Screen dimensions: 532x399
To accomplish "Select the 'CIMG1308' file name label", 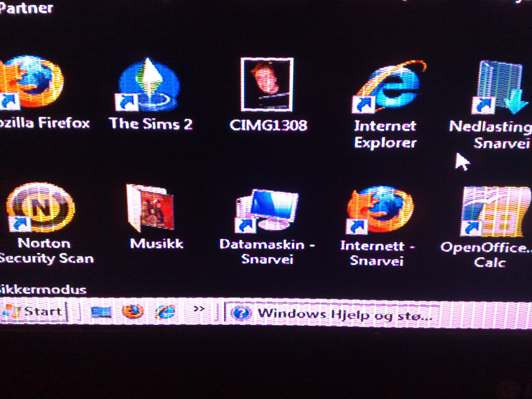I will 268,125.
